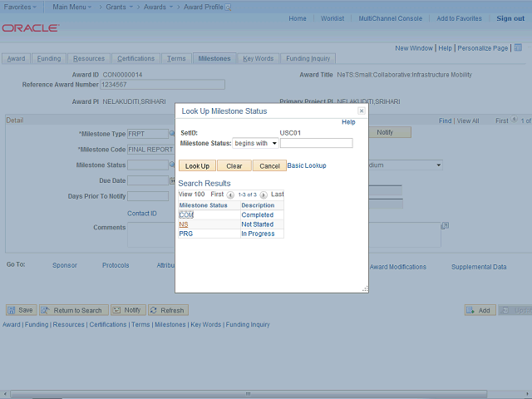This screenshot has height=399, width=532.
Task: Open the dialog Help link
Action: (x=348, y=122)
